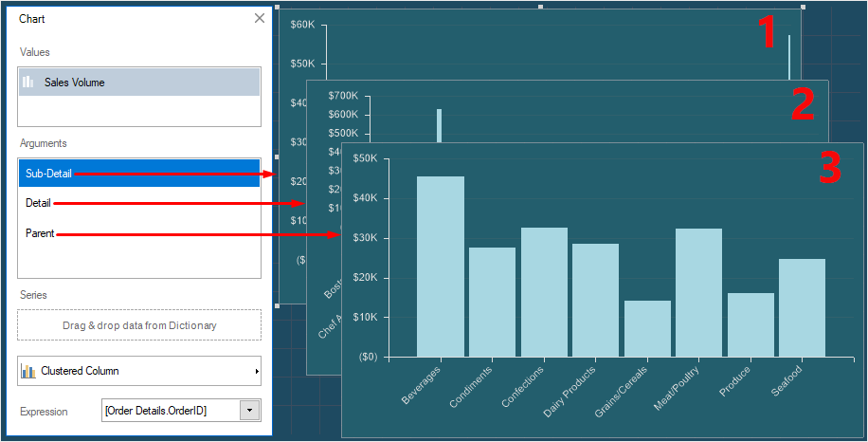
Task: Click the Meat/Poultry bar in the chart
Action: [698, 292]
